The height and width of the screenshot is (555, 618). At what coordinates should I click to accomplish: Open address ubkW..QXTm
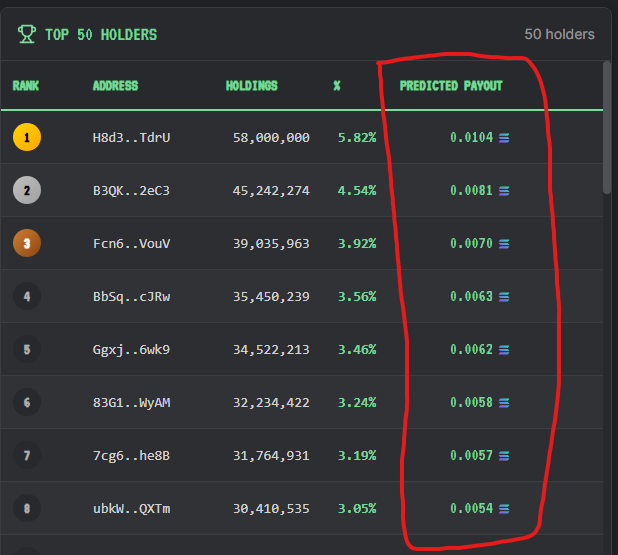click(131, 508)
